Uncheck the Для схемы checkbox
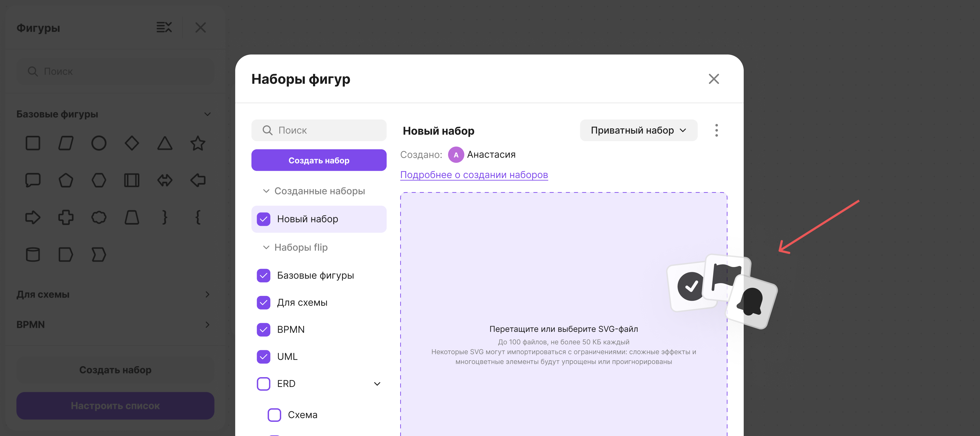This screenshot has width=980, height=436. coord(264,303)
